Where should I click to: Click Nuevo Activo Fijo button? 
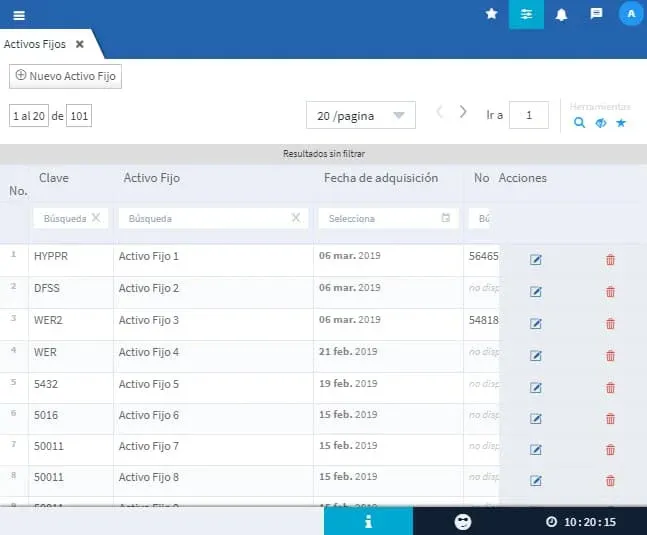[66, 76]
